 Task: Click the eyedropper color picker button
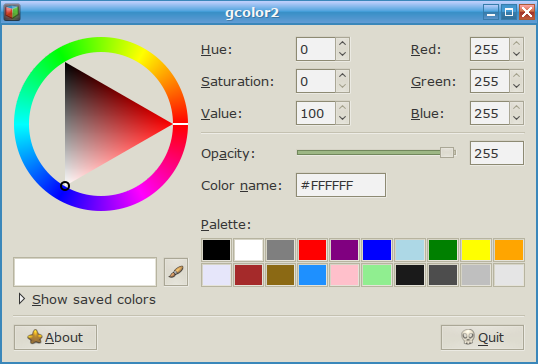pos(176,272)
